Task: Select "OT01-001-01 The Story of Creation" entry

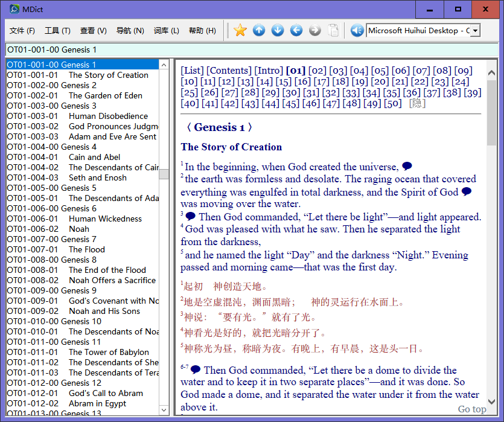Action: pos(83,75)
